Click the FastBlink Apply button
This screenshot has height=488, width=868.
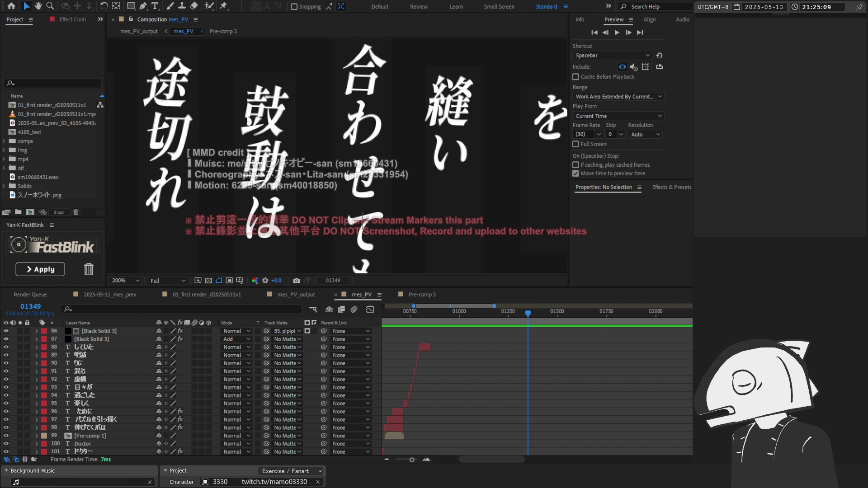[x=40, y=269]
